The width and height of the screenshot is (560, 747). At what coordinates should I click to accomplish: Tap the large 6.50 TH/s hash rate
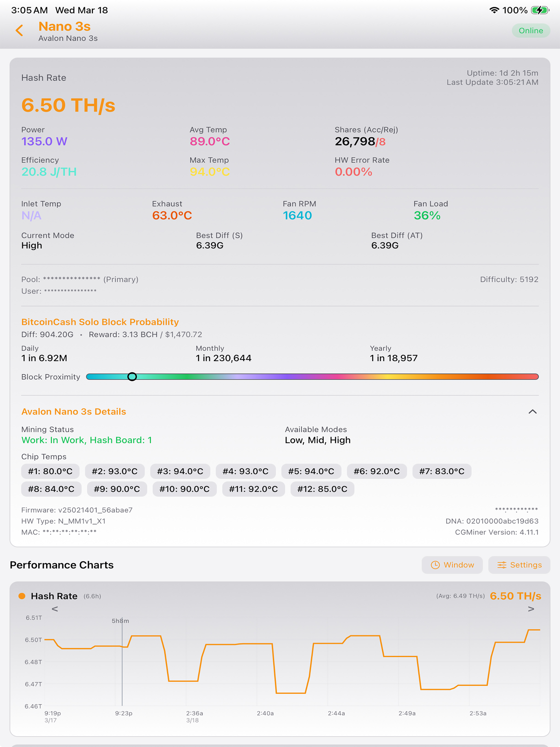68,105
